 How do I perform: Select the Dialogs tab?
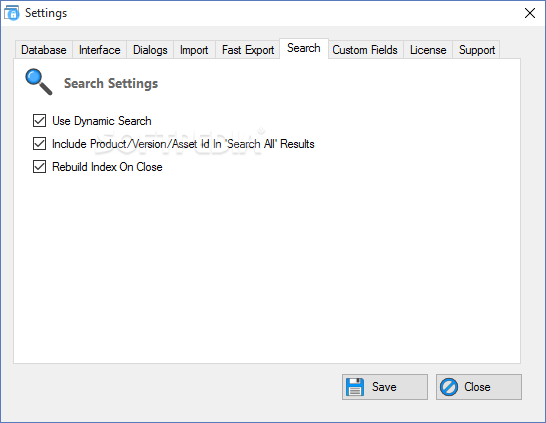[150, 50]
